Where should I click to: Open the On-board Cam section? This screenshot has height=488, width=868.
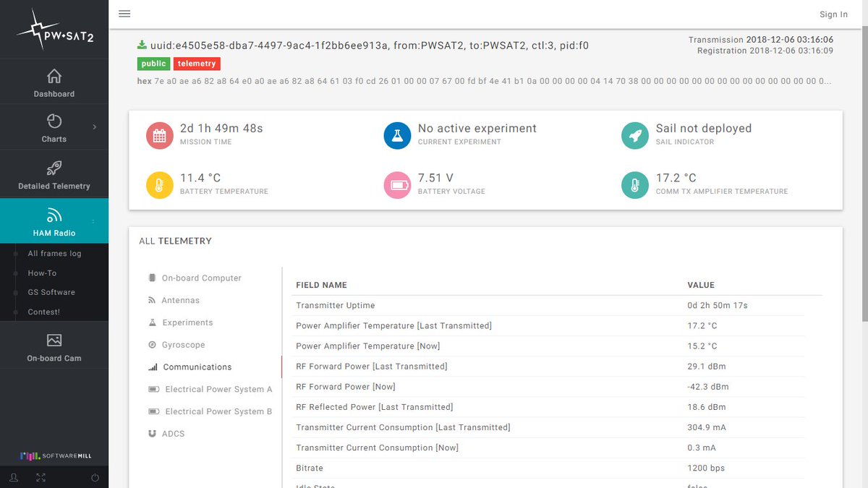(x=54, y=345)
